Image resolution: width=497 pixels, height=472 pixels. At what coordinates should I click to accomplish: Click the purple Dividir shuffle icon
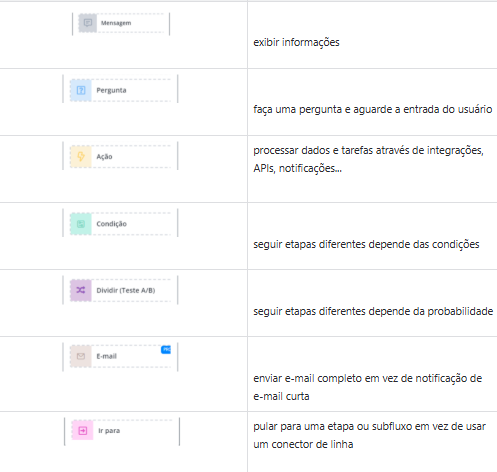tap(81, 290)
